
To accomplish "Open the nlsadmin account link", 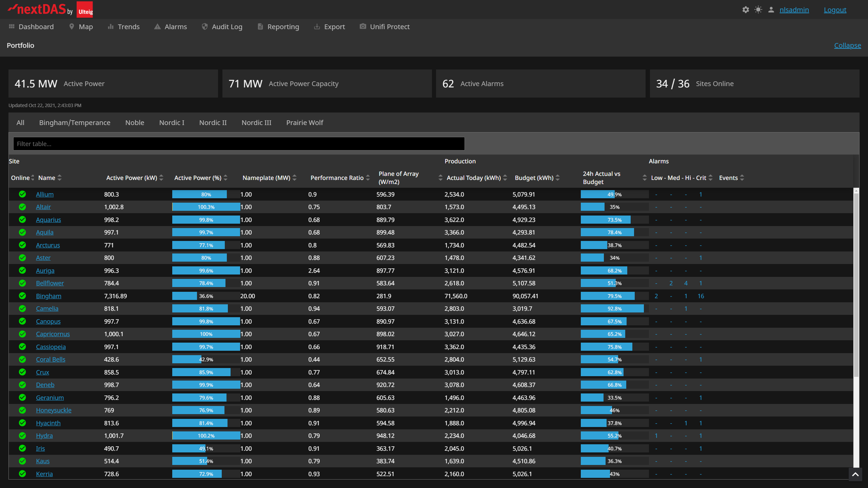I will point(794,10).
